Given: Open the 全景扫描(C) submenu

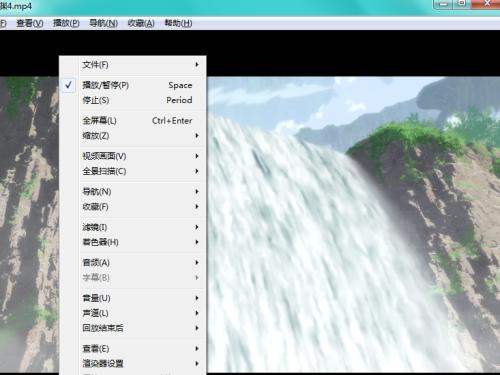Looking at the screenshot, I should 133,171.
